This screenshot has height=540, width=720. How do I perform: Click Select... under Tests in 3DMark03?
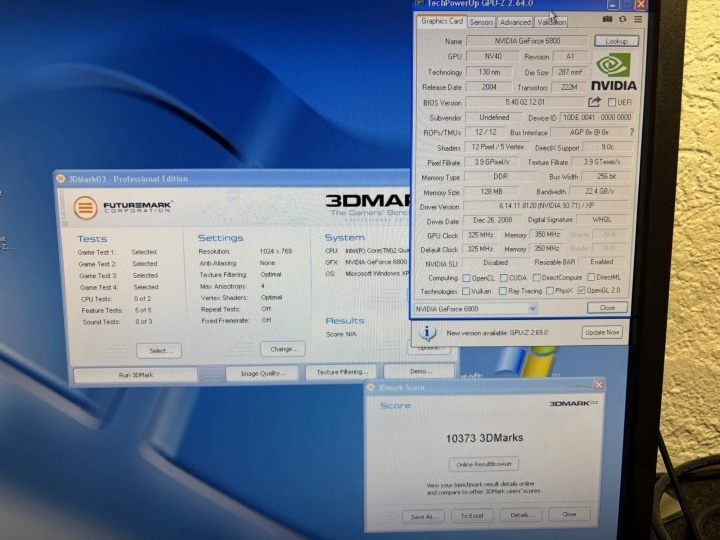pos(159,351)
